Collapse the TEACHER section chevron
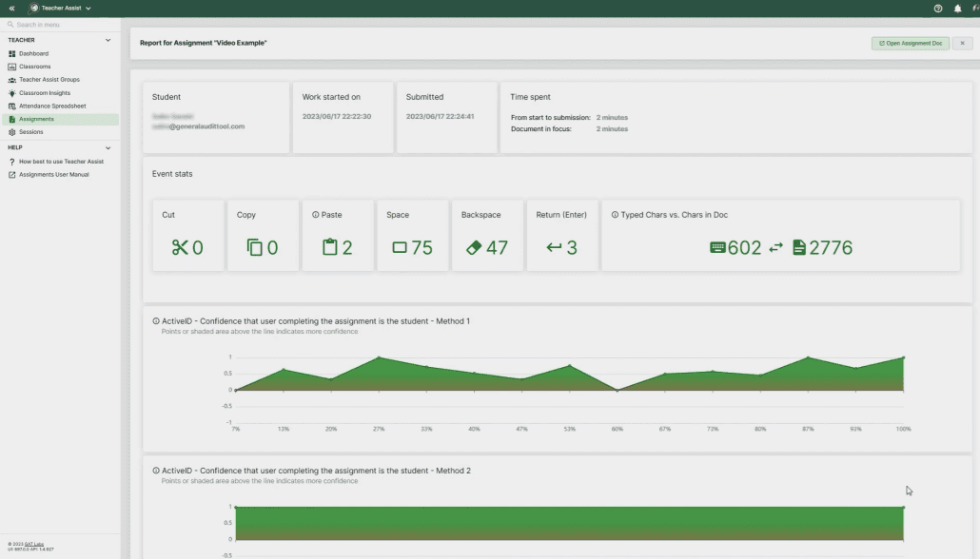This screenshot has height=559, width=980. [108, 40]
